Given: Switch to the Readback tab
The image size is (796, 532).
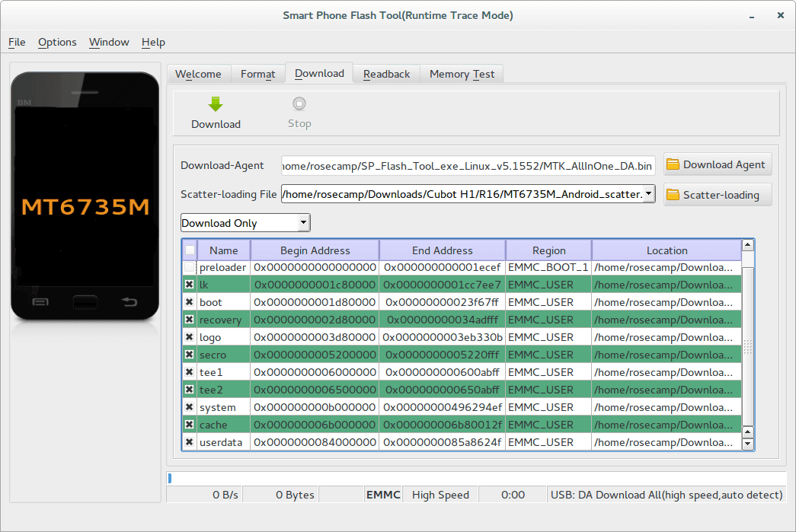Looking at the screenshot, I should coord(386,74).
